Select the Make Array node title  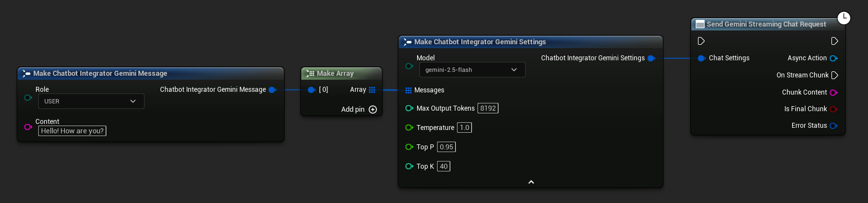[335, 73]
